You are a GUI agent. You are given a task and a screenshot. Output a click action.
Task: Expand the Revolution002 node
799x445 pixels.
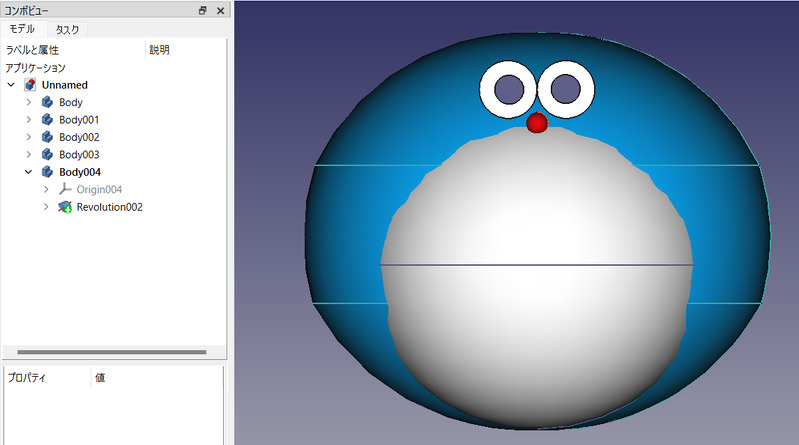pyautogui.click(x=46, y=207)
